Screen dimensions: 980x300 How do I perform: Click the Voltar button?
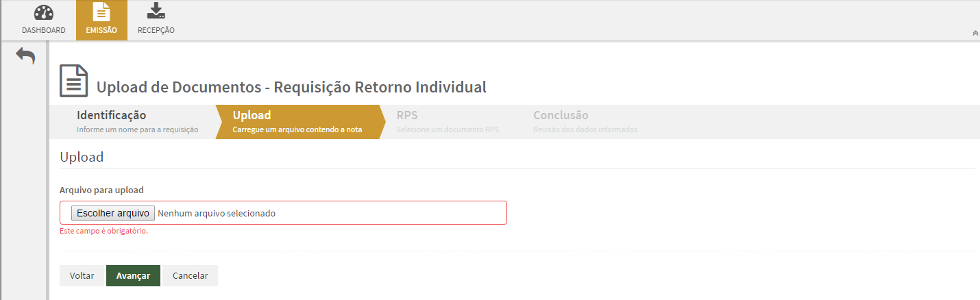(82, 275)
